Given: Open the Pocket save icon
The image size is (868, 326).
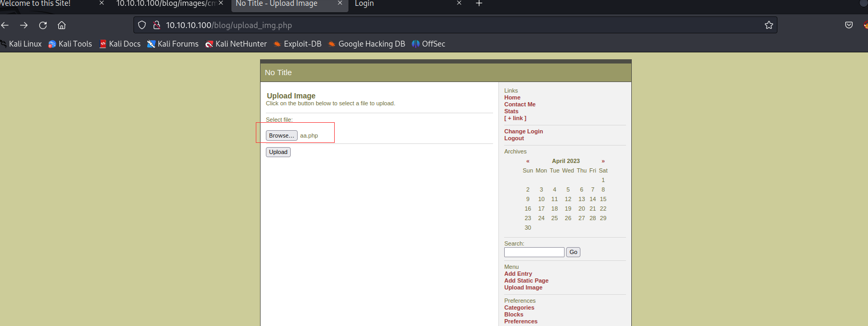Looking at the screenshot, I should [849, 25].
